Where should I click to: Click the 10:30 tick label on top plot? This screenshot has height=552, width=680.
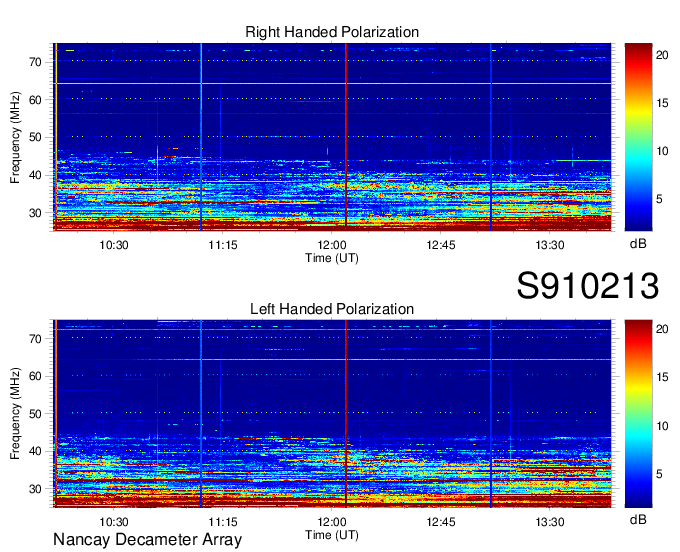pyautogui.click(x=114, y=245)
